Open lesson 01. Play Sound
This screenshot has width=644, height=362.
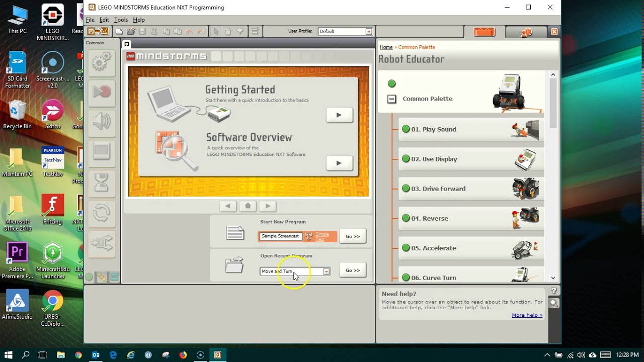(x=471, y=129)
